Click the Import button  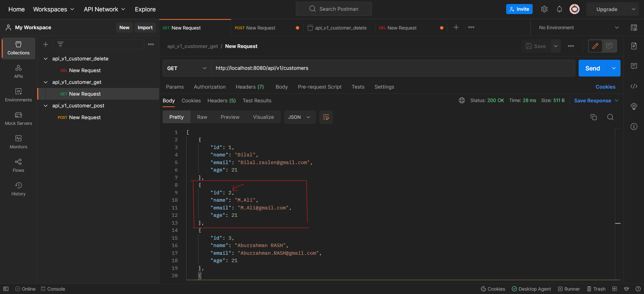(145, 28)
